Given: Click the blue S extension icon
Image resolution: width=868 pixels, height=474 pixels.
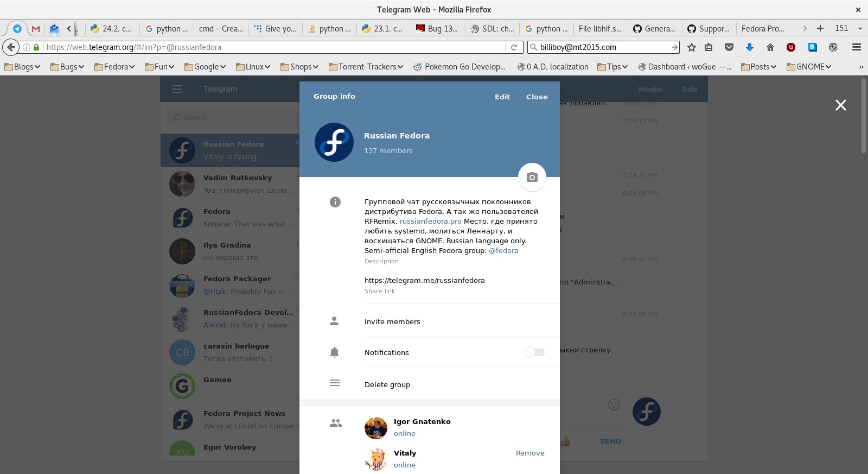Looking at the screenshot, I should coord(813,47).
